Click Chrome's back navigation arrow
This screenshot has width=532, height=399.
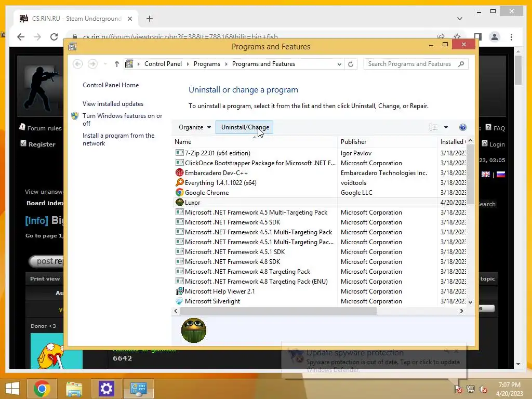(21, 37)
